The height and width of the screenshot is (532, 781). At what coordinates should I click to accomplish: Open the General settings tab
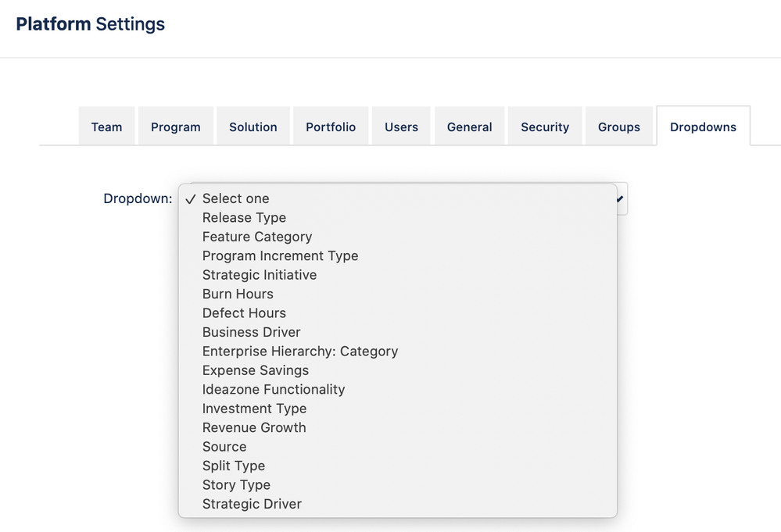click(x=469, y=127)
